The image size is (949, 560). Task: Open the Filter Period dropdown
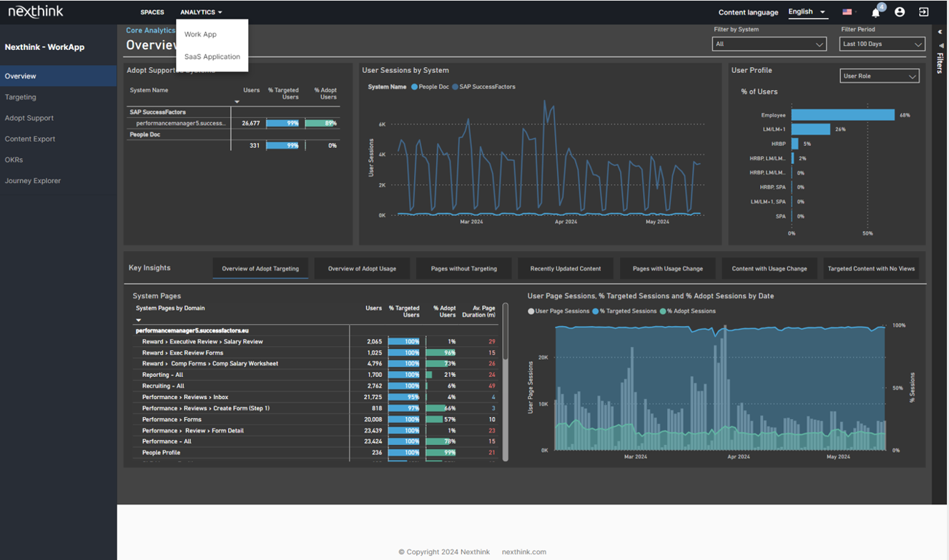tap(882, 44)
